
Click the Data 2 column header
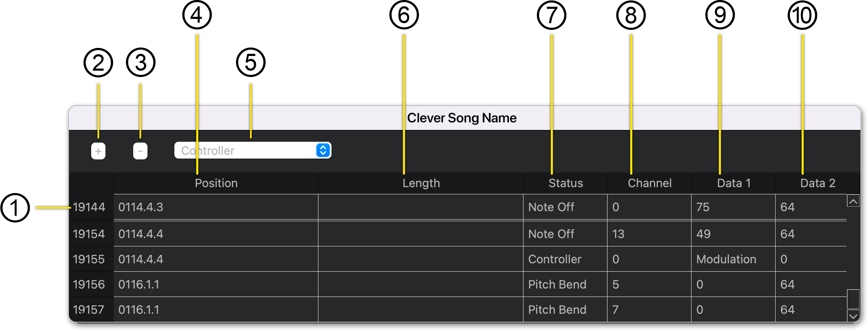click(818, 183)
